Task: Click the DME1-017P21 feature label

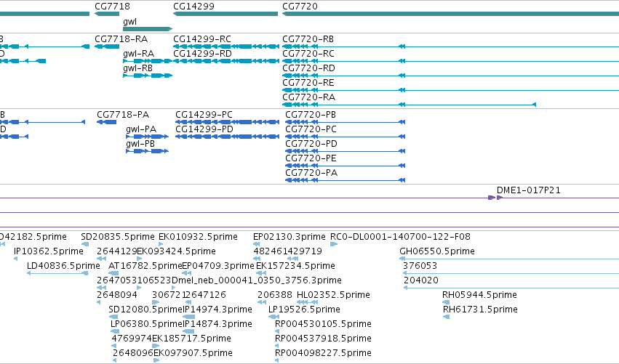Action: [529, 190]
